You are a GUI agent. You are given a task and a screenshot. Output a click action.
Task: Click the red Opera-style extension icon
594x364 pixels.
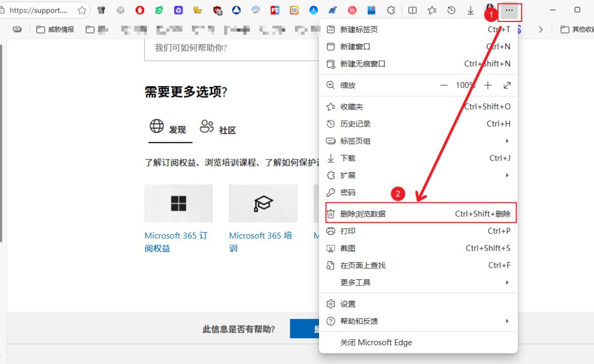pos(140,10)
